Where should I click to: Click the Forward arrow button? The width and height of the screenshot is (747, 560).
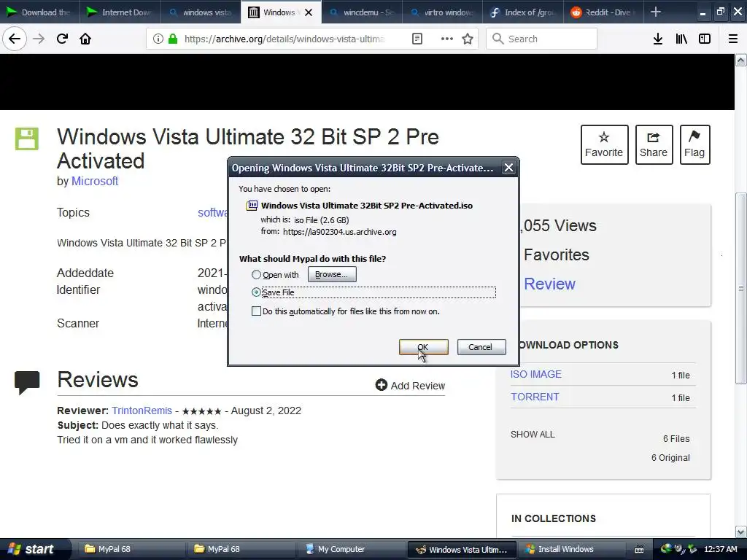pos(39,39)
